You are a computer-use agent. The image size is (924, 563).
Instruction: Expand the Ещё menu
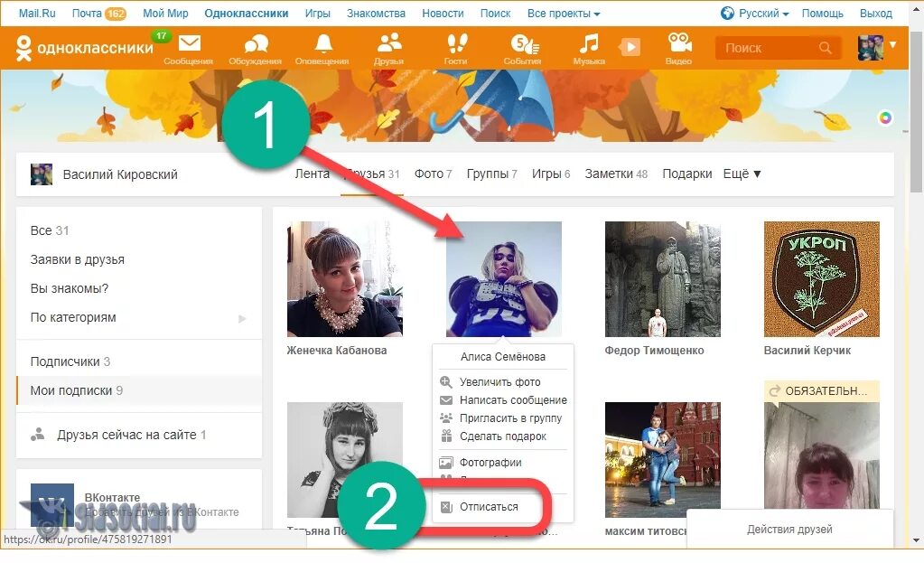(742, 174)
